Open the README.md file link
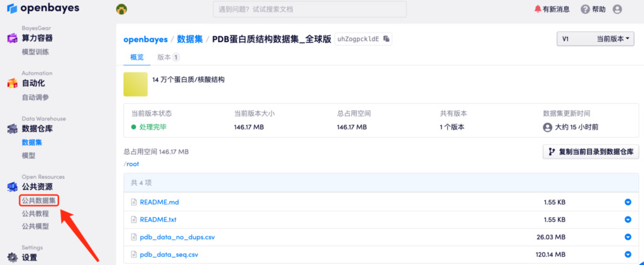The width and height of the screenshot is (644, 265). click(159, 202)
